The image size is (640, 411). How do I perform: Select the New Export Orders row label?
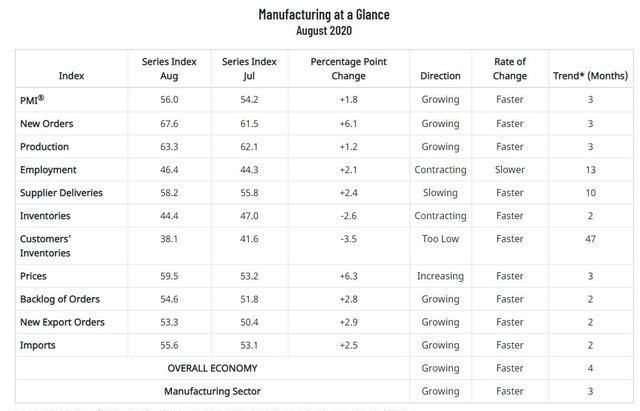[x=62, y=322]
